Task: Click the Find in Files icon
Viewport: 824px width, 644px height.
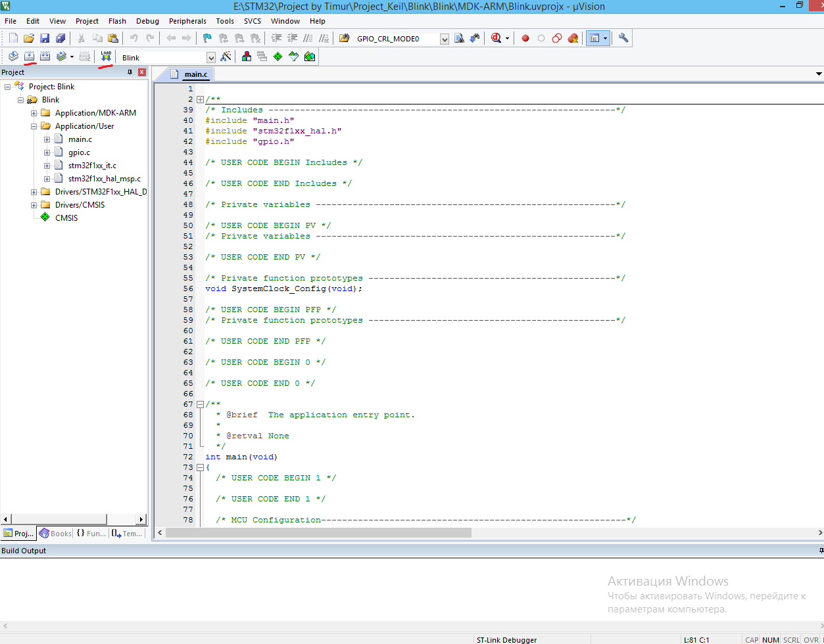Action: tap(344, 38)
